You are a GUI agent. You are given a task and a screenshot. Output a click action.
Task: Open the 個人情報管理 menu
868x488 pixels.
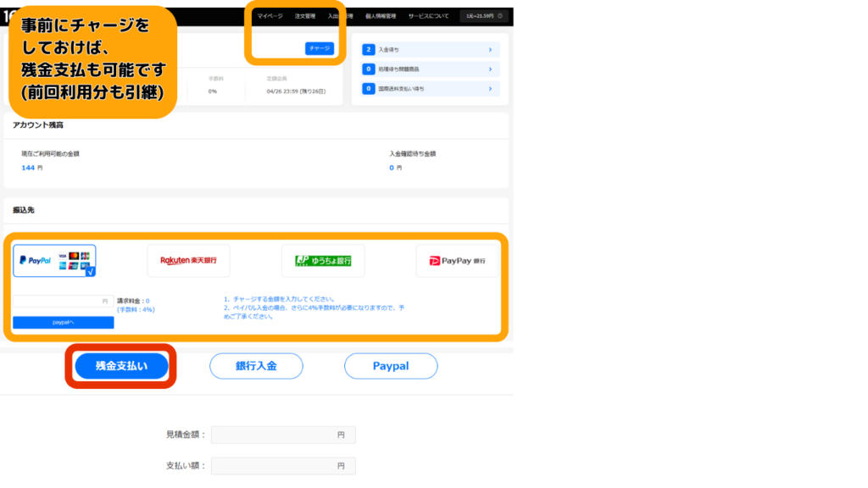click(x=380, y=16)
